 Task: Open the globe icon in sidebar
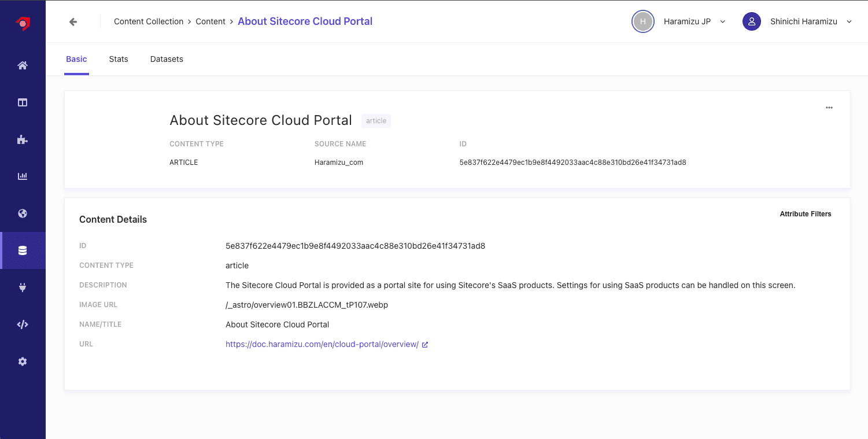[x=23, y=213]
